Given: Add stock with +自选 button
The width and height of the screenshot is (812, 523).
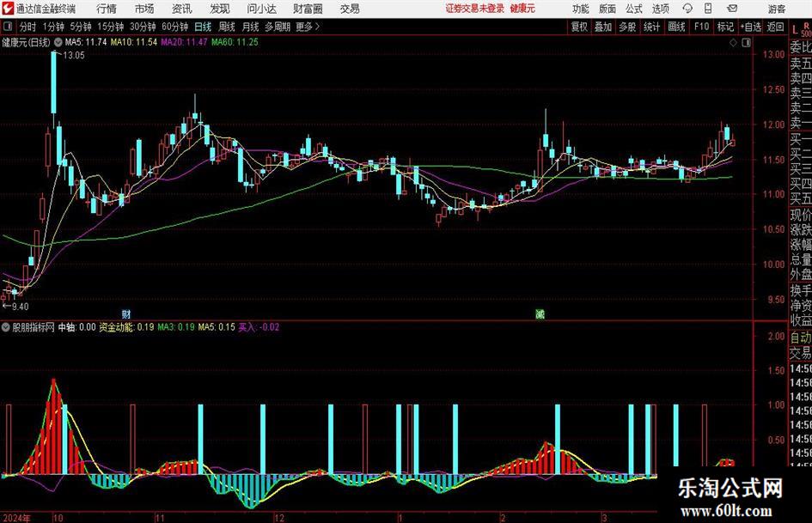Looking at the screenshot, I should (751, 27).
